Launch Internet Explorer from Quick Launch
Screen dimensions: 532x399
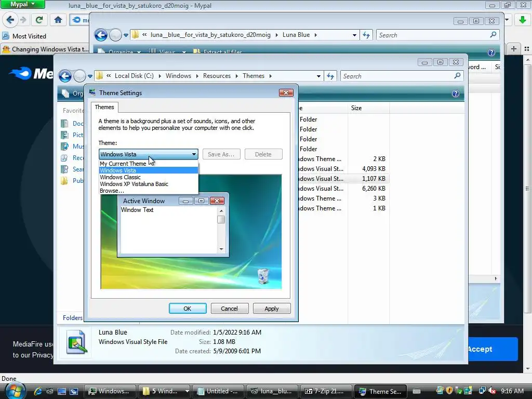point(38,391)
